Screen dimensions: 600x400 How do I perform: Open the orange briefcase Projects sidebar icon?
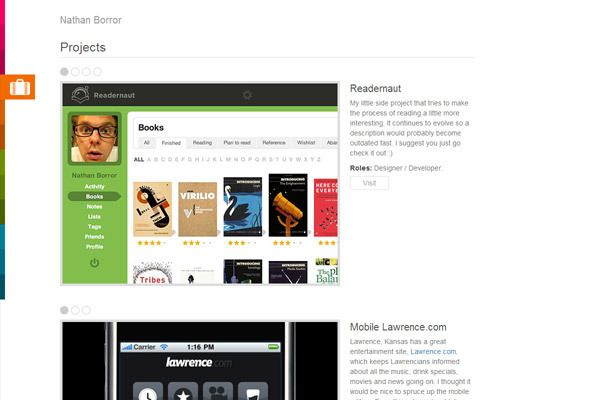[x=19, y=87]
